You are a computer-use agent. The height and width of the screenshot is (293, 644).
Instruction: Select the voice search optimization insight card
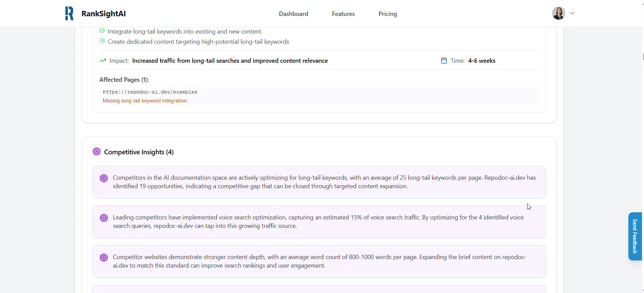click(x=319, y=222)
